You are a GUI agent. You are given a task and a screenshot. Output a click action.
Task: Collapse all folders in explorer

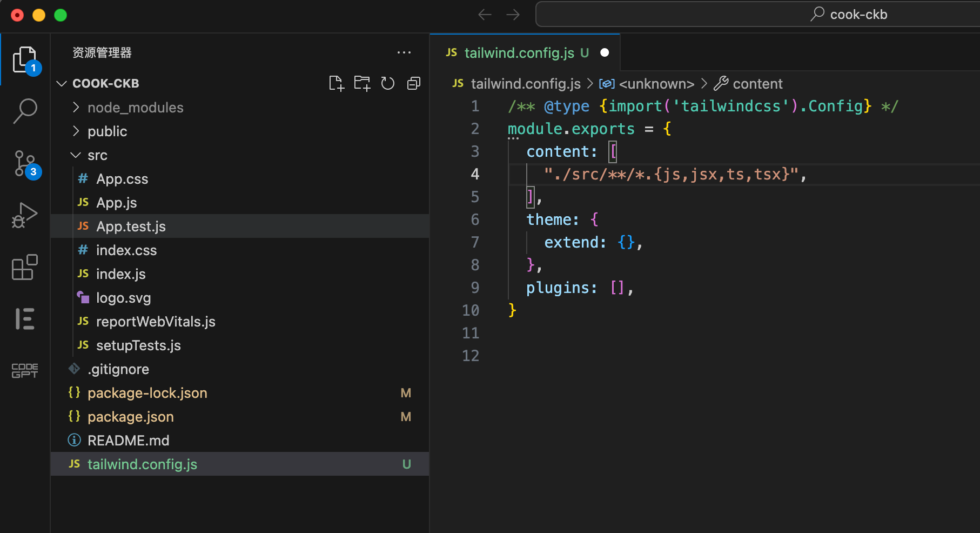[414, 83]
